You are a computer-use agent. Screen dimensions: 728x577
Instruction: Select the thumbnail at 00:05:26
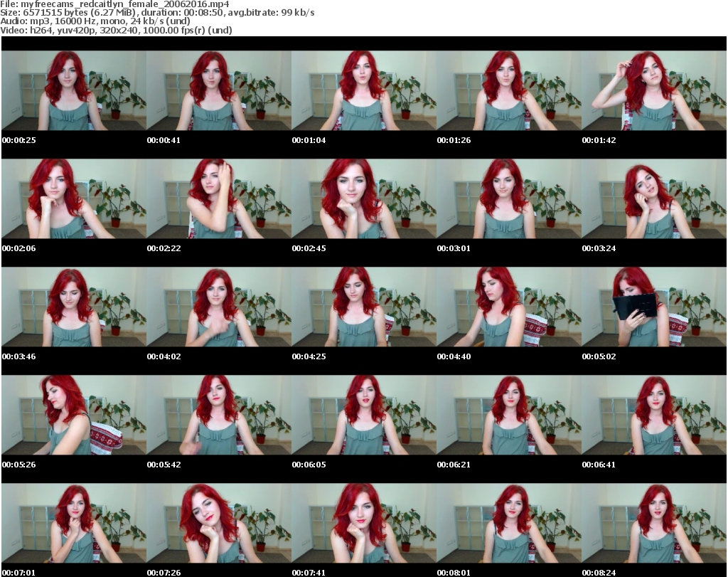[74, 415]
